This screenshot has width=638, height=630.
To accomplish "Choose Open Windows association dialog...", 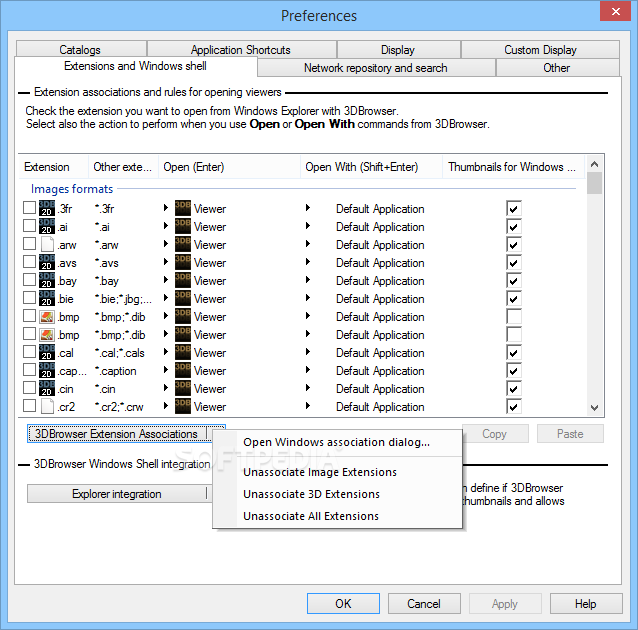I will 336,442.
